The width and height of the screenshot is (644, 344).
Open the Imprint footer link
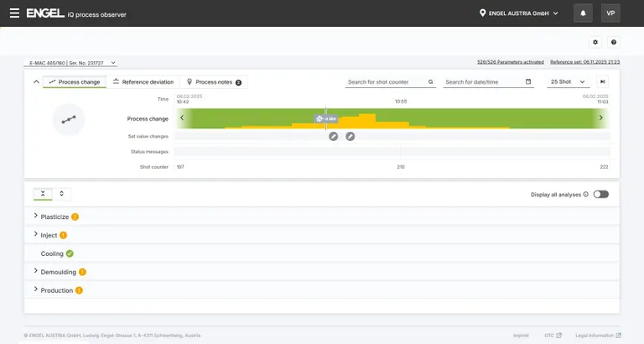click(521, 336)
